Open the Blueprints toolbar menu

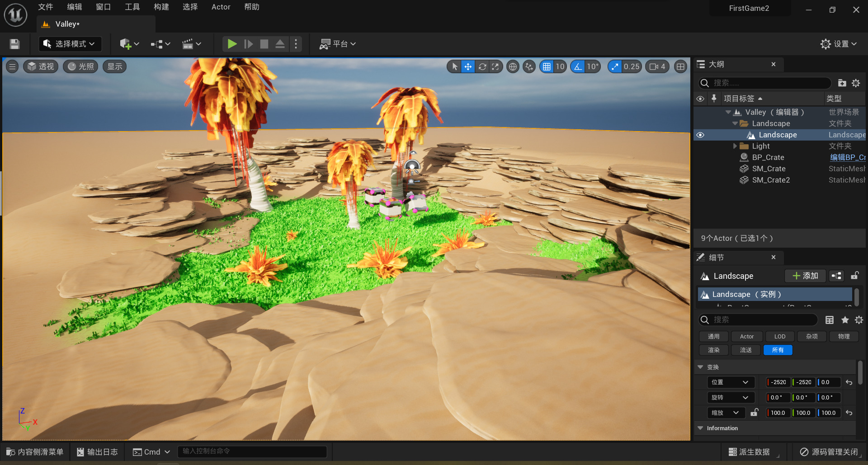(160, 44)
